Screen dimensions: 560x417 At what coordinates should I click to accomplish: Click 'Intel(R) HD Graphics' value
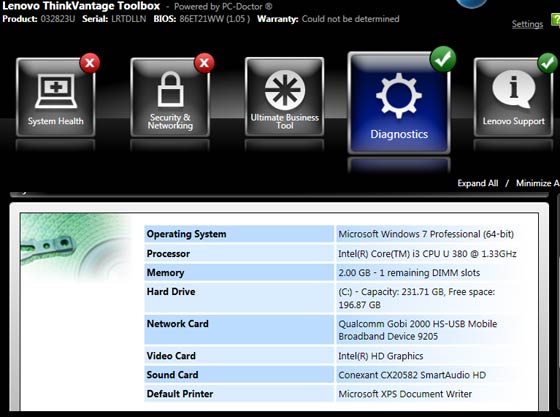click(x=381, y=356)
